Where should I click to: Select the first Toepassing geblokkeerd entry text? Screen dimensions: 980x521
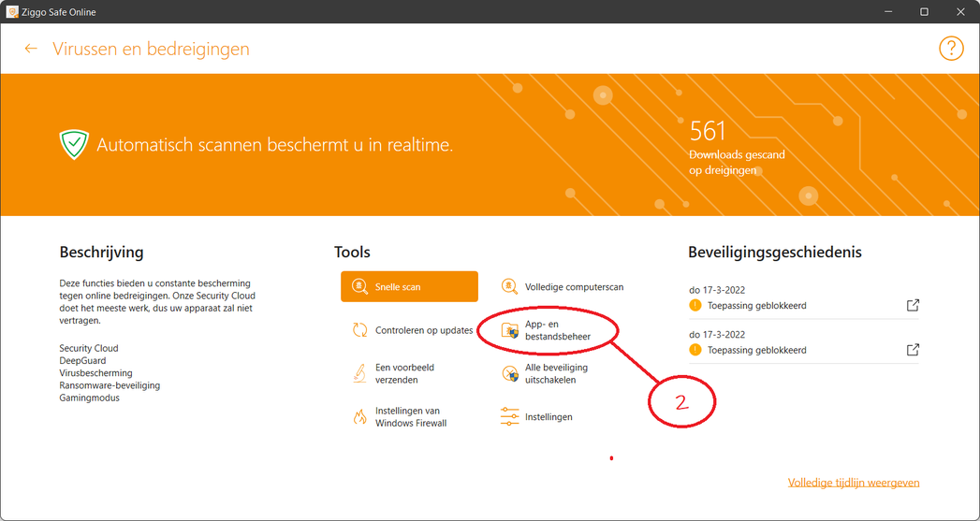pyautogui.click(x=757, y=306)
